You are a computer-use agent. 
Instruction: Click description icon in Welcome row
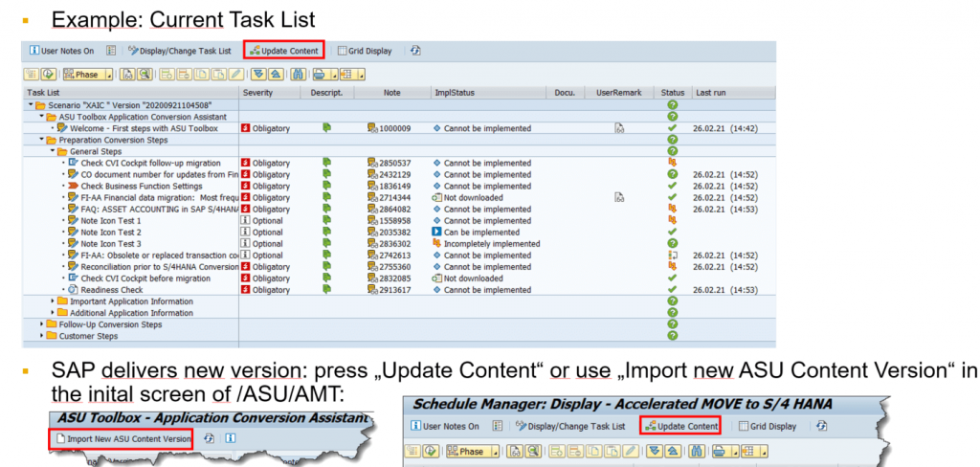326,127
